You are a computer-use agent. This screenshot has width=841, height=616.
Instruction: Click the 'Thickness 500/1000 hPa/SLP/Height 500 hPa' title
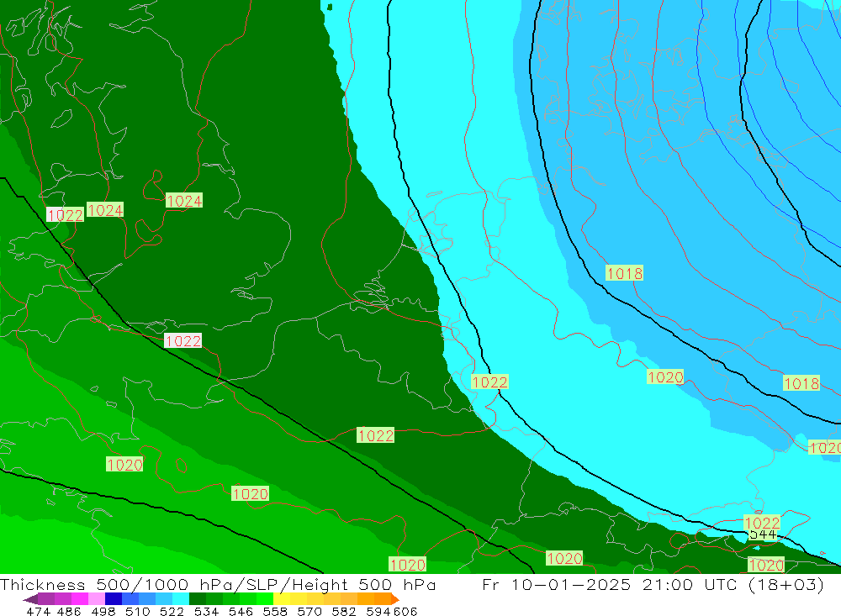coord(218,584)
